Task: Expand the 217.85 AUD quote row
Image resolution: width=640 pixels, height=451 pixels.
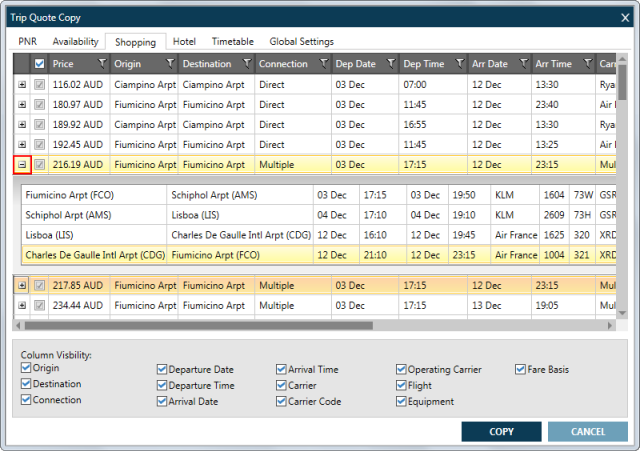Action: (22, 285)
